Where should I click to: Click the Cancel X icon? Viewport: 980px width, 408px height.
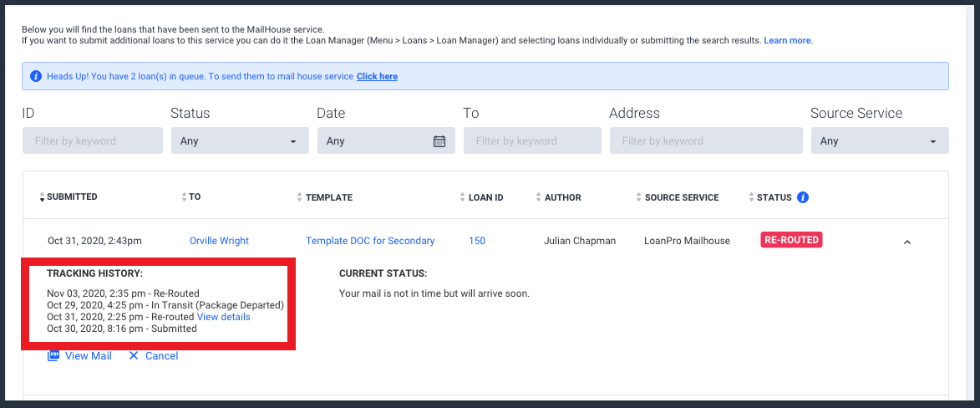[x=133, y=355]
